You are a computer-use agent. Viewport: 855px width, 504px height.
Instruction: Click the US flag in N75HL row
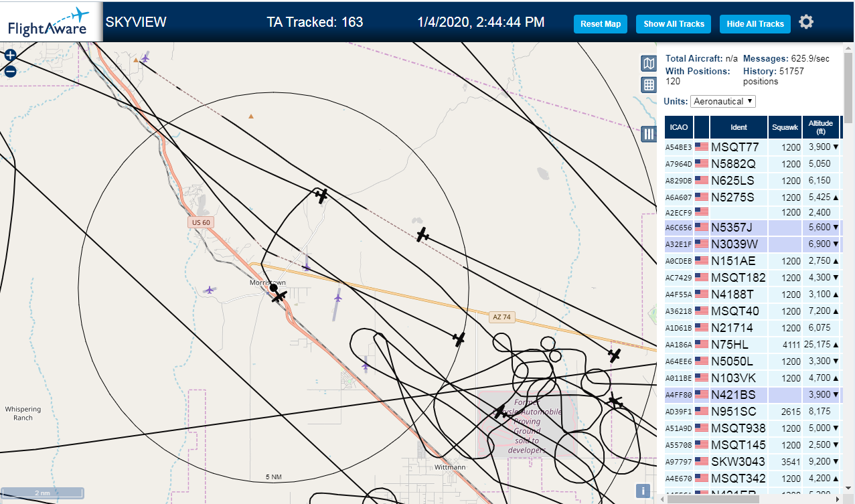point(702,344)
